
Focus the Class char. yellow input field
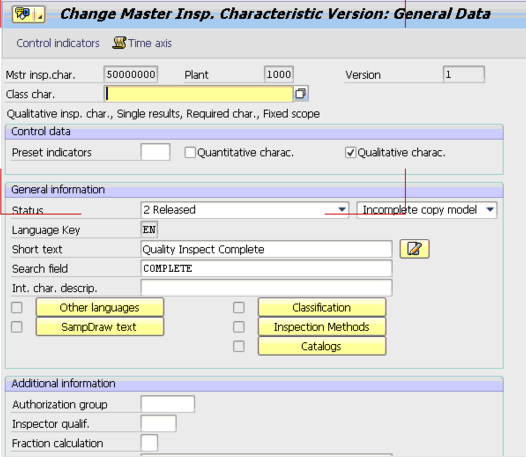[x=198, y=94]
